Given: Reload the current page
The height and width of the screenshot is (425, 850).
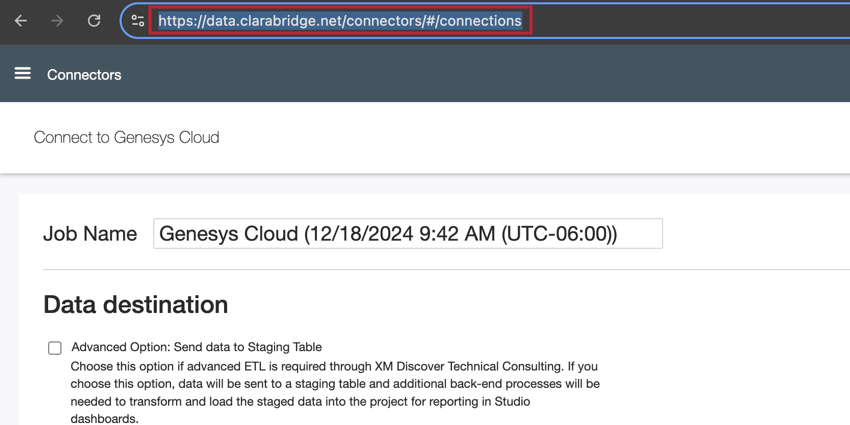Looking at the screenshot, I should 94,20.
